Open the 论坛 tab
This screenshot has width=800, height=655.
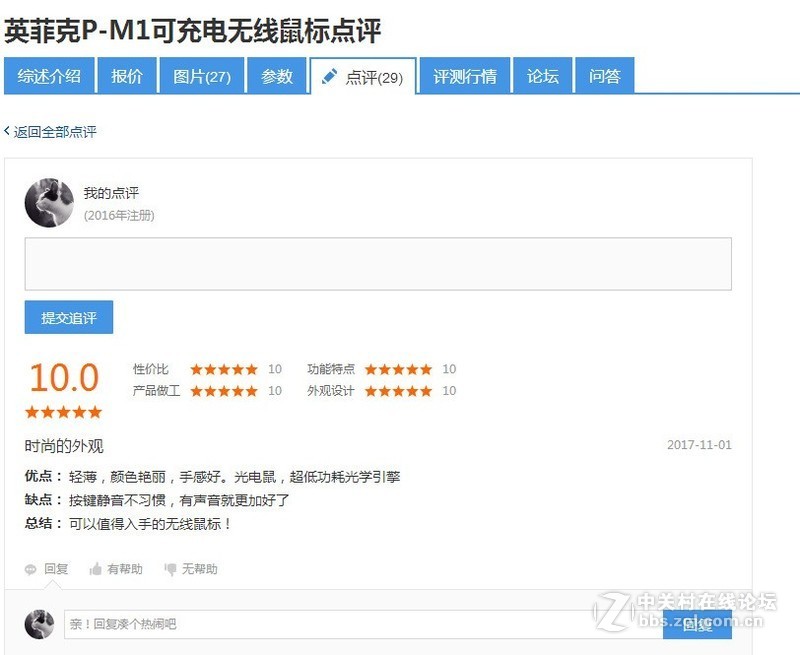point(543,76)
